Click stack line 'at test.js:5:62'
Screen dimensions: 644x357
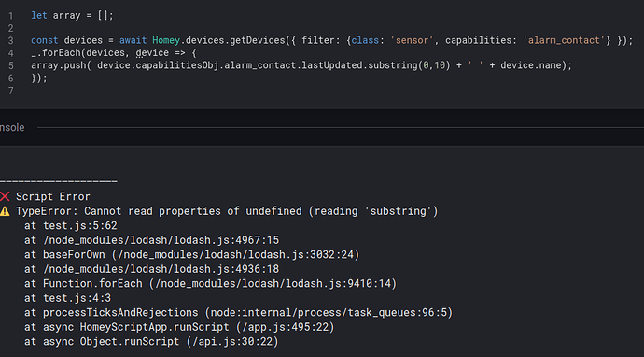click(71, 225)
